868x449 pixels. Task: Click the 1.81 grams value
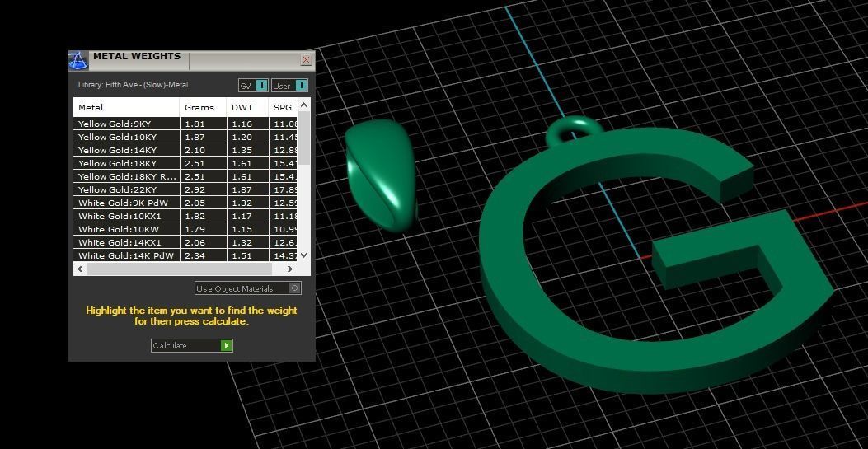coord(195,124)
